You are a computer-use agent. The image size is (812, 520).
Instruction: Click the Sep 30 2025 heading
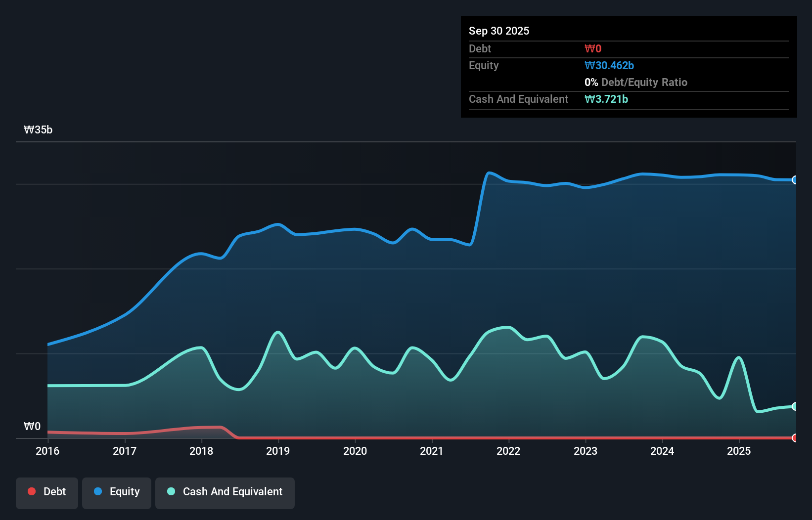[x=499, y=31]
